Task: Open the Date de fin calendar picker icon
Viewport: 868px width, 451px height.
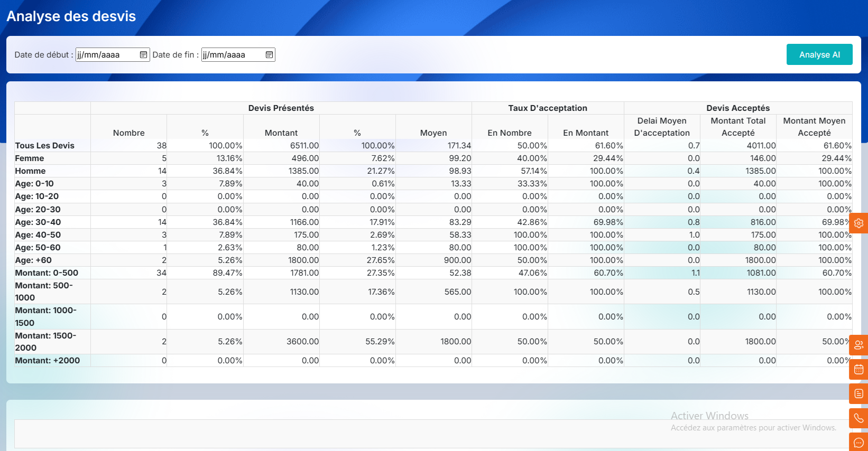Action: [x=269, y=55]
